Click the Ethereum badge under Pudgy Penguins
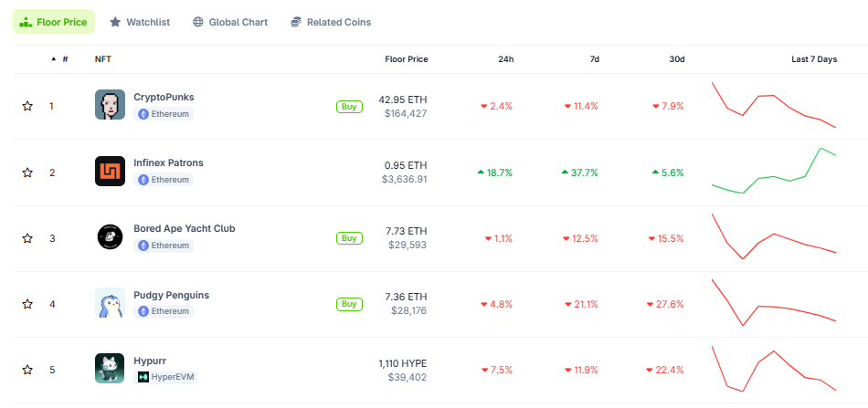The width and height of the screenshot is (868, 408). coord(164,311)
